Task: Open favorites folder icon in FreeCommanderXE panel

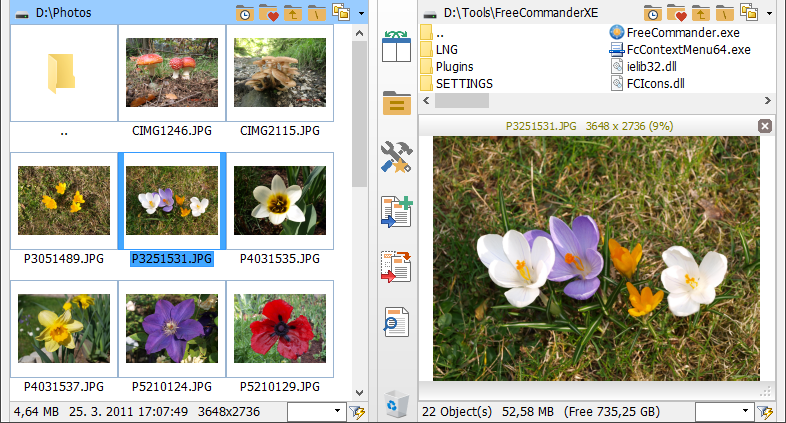Action: pyautogui.click(x=676, y=13)
